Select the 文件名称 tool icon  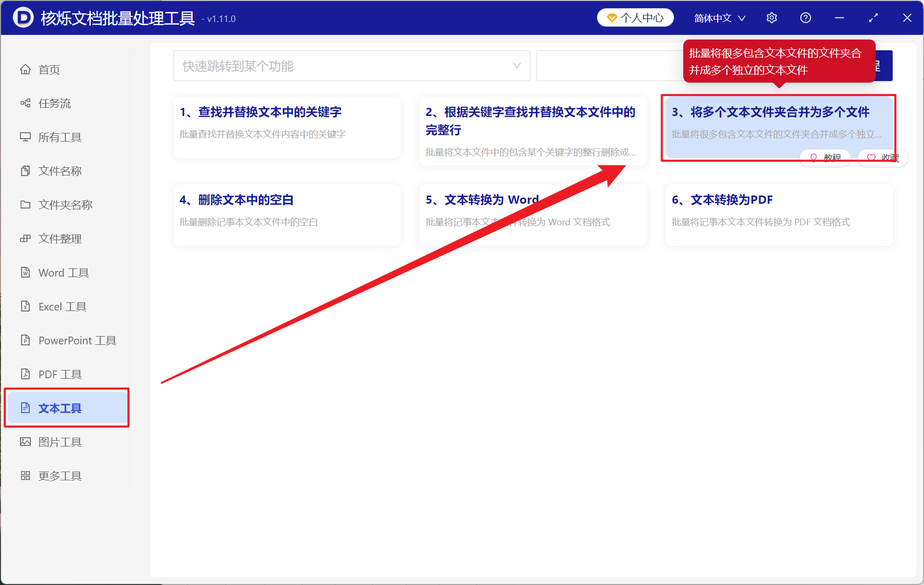coord(26,170)
